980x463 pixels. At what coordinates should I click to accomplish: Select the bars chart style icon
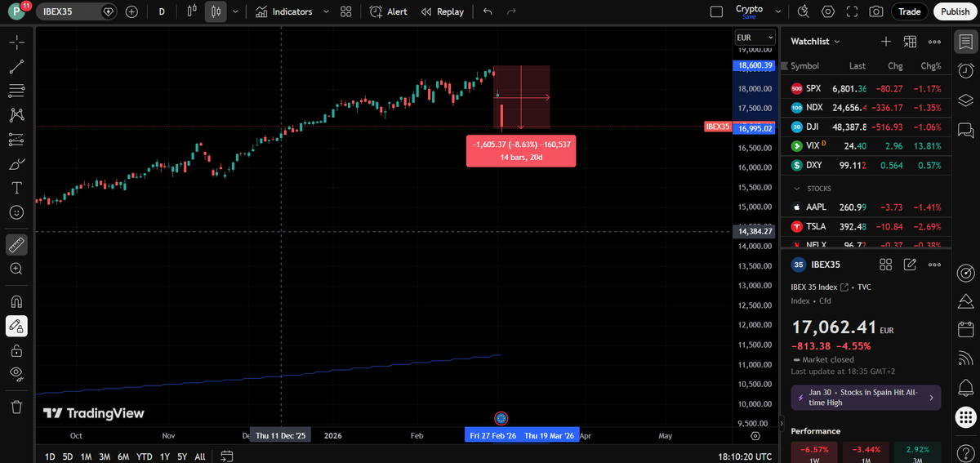click(192, 11)
